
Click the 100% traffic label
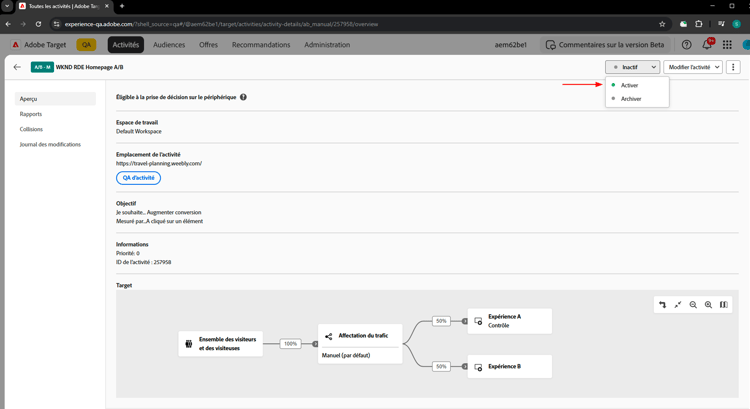[x=290, y=343]
